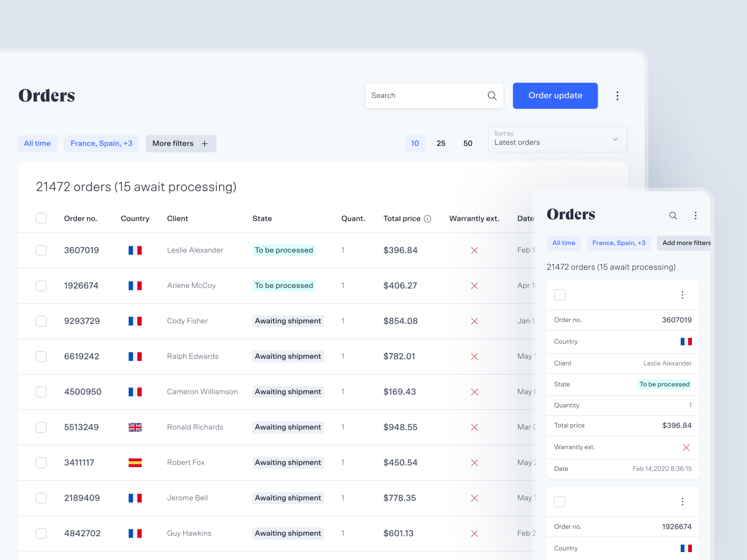Click the France flag in Arlene McCoy row
747x560 pixels.
[x=135, y=286]
